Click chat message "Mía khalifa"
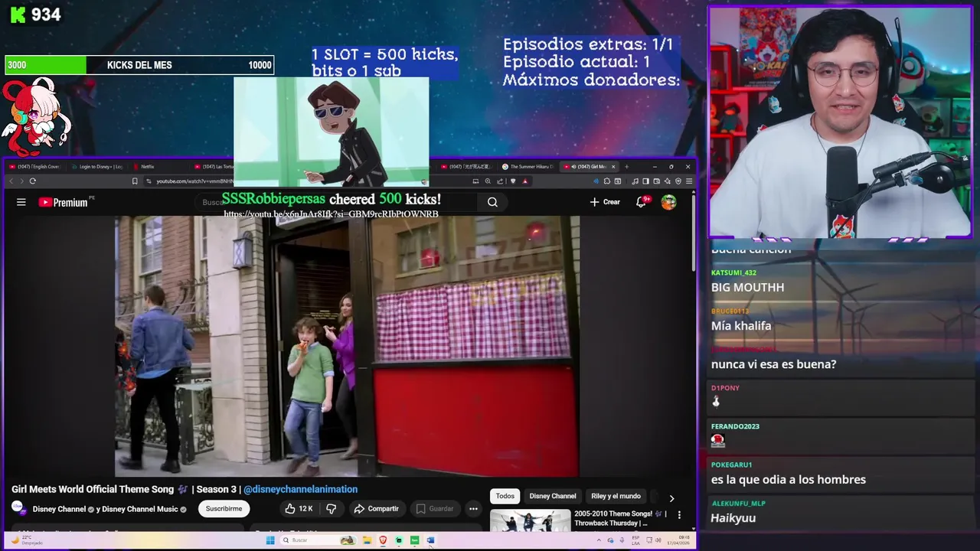Viewport: 980px width, 551px height. pos(741,325)
